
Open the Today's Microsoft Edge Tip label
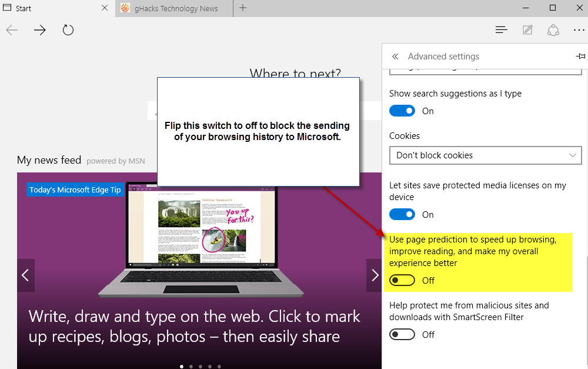75,190
